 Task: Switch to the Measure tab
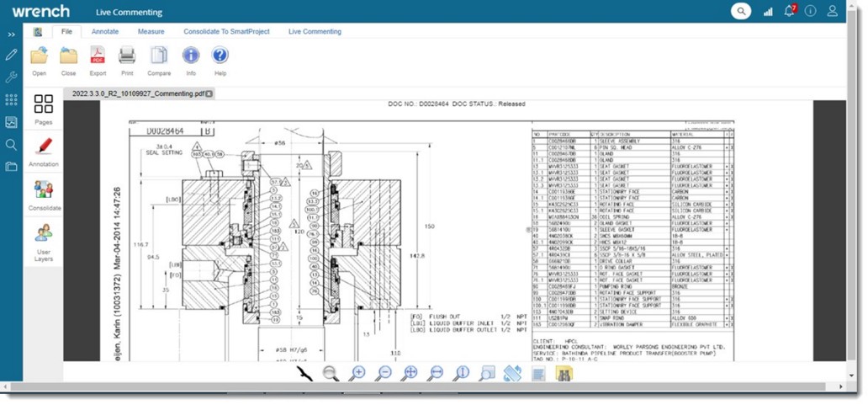pos(151,32)
